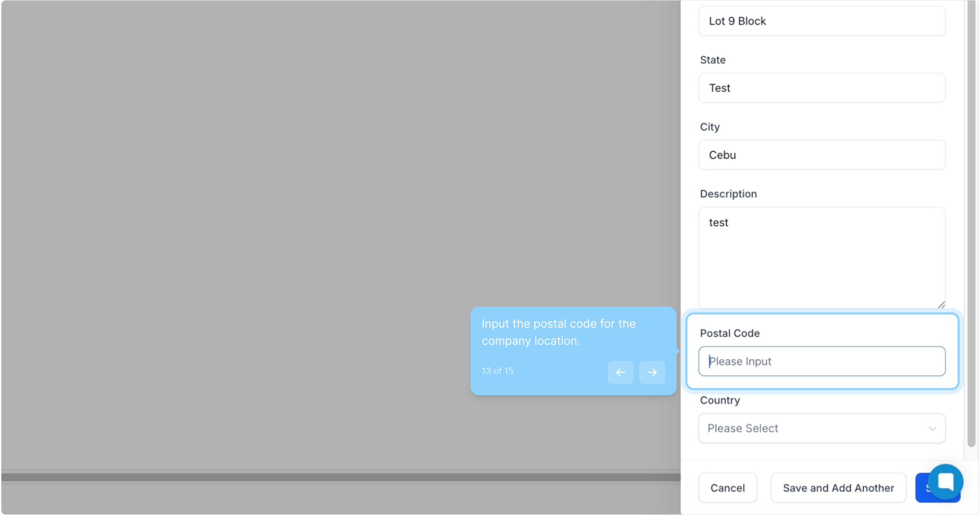Click the Lot 9 Block address field
The width and height of the screenshot is (980, 515).
coord(822,21)
